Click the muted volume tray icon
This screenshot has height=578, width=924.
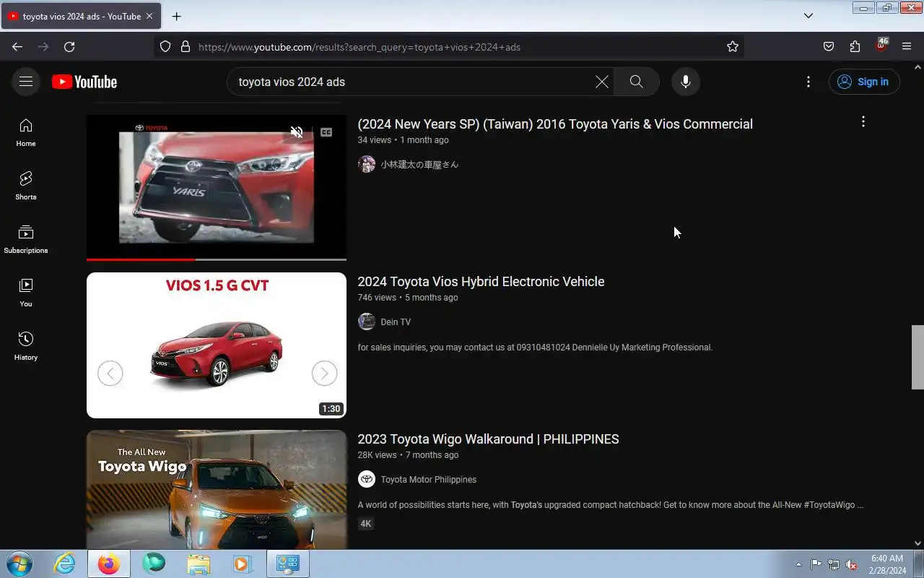(852, 564)
